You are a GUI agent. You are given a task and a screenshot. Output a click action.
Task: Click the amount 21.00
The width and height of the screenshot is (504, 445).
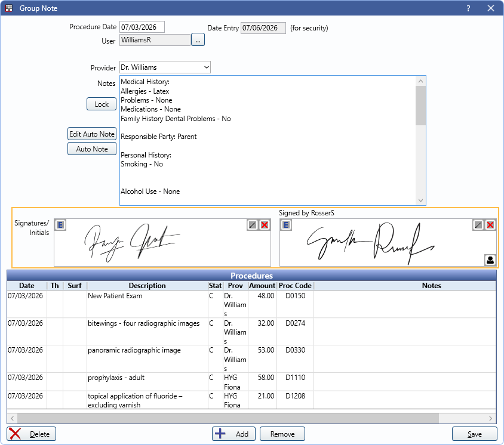click(x=266, y=396)
